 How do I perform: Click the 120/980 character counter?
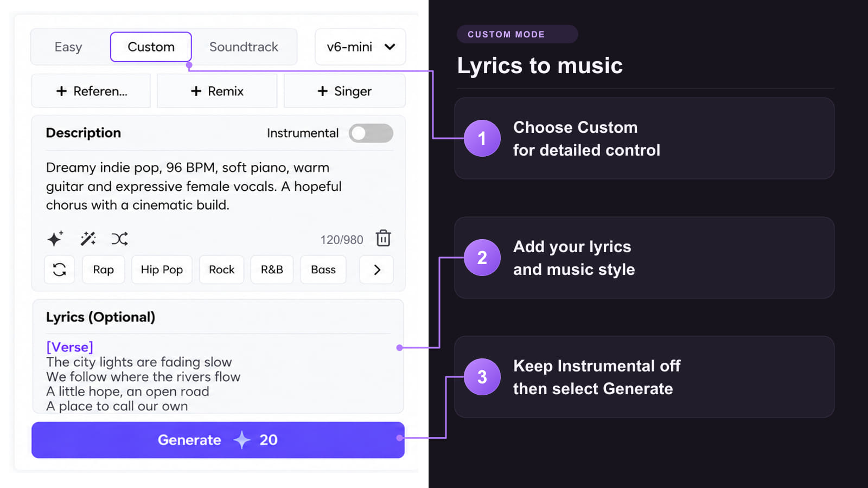point(342,240)
